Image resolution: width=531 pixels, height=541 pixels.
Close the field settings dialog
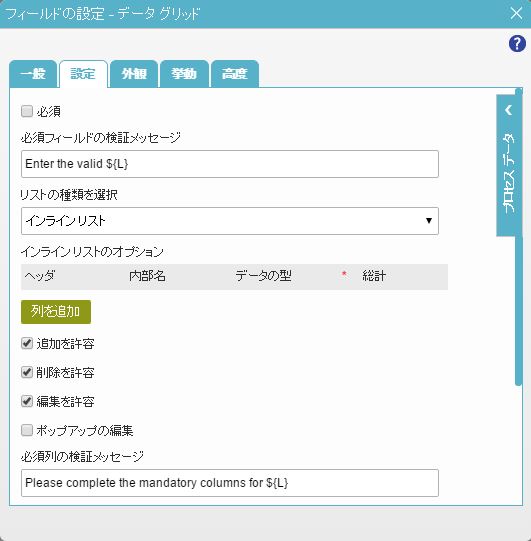pos(516,13)
